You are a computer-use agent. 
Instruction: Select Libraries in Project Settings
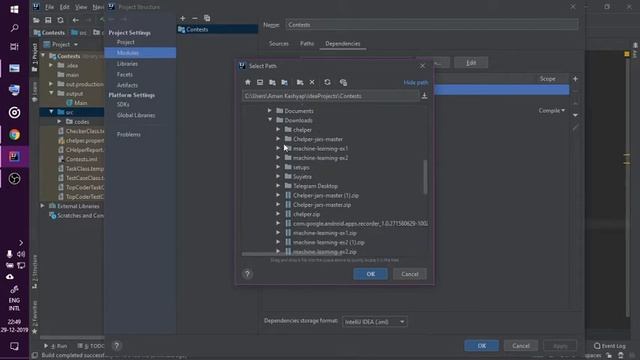click(127, 64)
